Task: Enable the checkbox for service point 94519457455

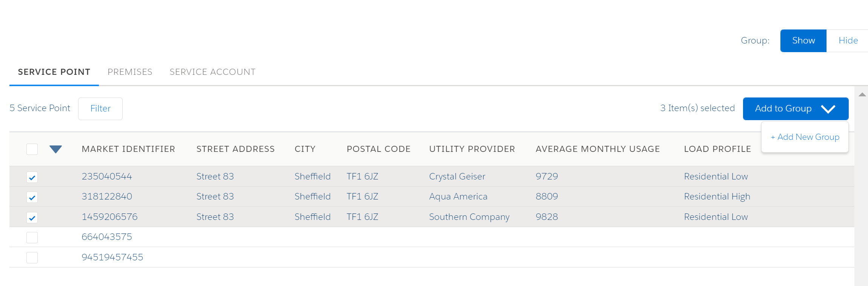Action: pos(32,257)
